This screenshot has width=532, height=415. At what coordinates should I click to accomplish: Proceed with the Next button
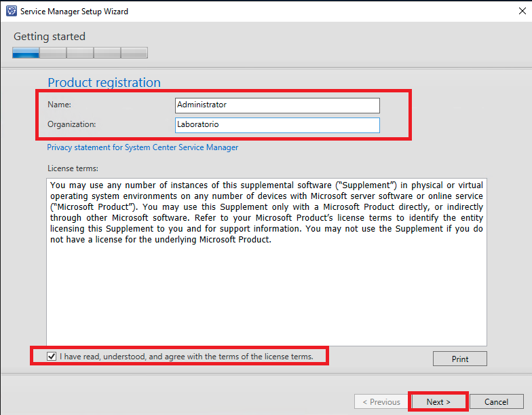pyautogui.click(x=438, y=402)
